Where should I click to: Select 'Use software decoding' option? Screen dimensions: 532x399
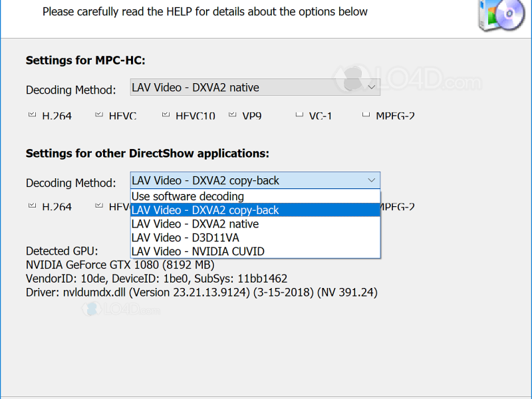coord(255,196)
